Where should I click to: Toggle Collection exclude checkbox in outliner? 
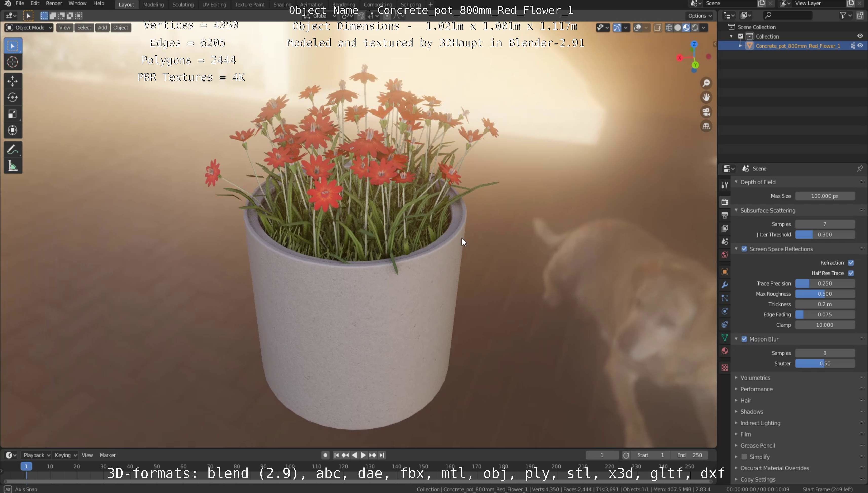(x=740, y=36)
